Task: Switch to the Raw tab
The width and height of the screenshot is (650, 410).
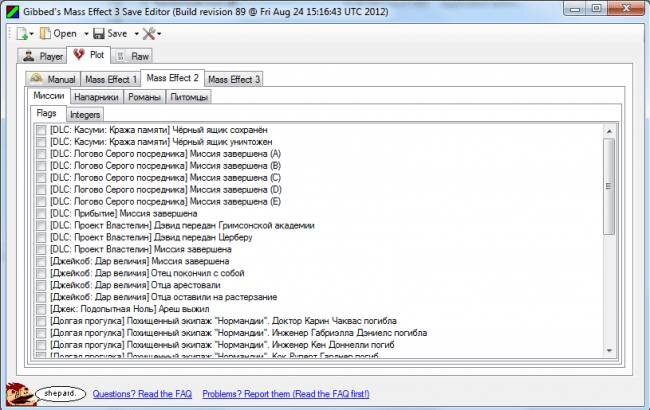Action: pyautogui.click(x=132, y=56)
